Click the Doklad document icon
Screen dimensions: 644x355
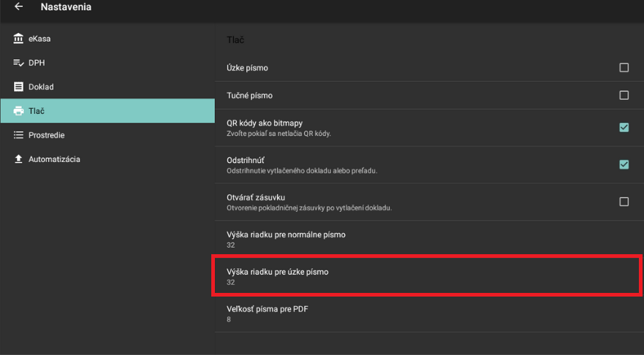[19, 87]
